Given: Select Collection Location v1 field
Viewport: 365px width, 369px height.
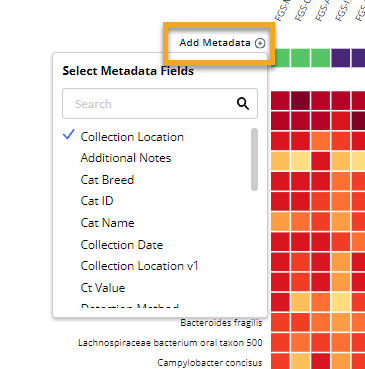Looking at the screenshot, I should click(139, 266).
